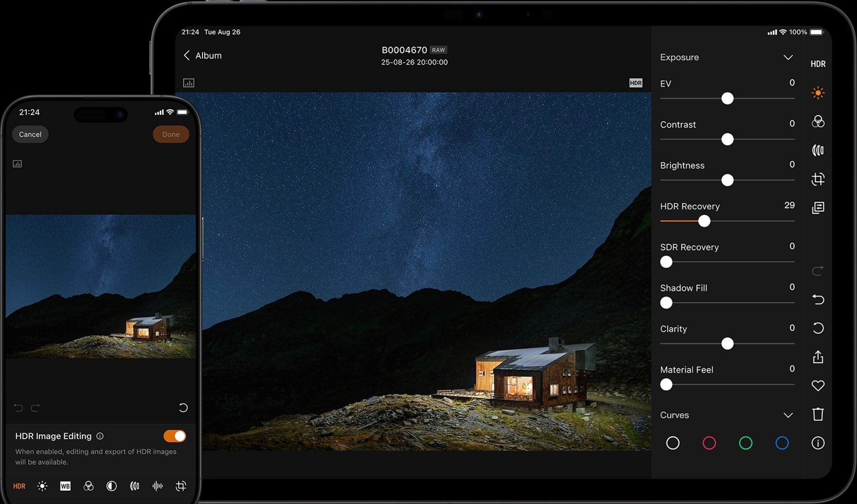The height and width of the screenshot is (504, 857).
Task: Open image info icon on tablet
Action: pyautogui.click(x=818, y=443)
